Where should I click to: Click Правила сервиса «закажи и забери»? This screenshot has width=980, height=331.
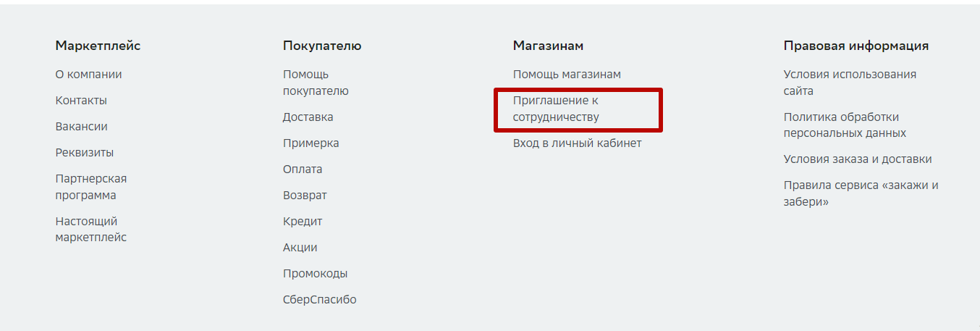point(861,193)
